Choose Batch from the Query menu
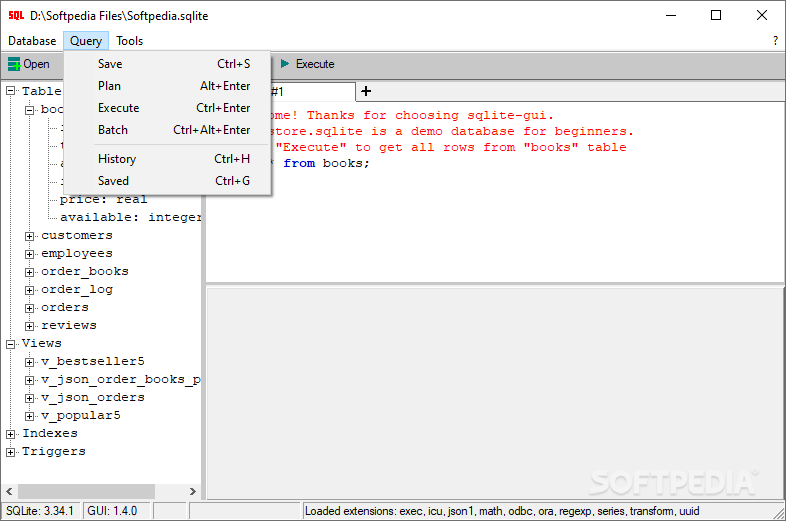The height and width of the screenshot is (521, 786). [x=167, y=130]
